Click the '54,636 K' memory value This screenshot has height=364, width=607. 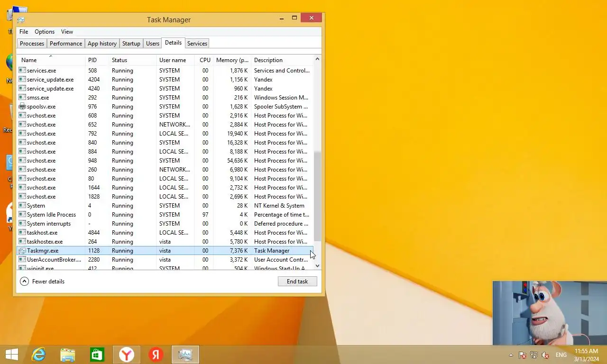tap(237, 161)
